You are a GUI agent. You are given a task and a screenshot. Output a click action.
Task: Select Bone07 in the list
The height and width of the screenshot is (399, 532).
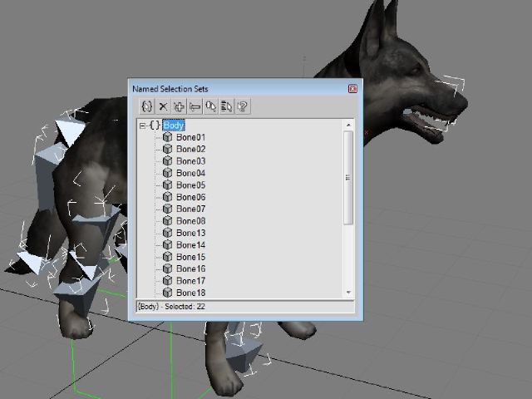point(190,209)
